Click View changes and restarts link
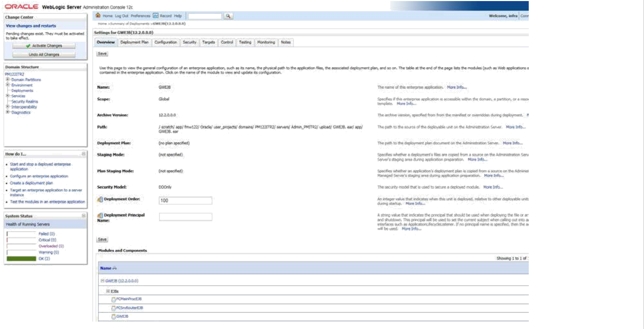The height and width of the screenshot is (329, 644). click(x=31, y=26)
